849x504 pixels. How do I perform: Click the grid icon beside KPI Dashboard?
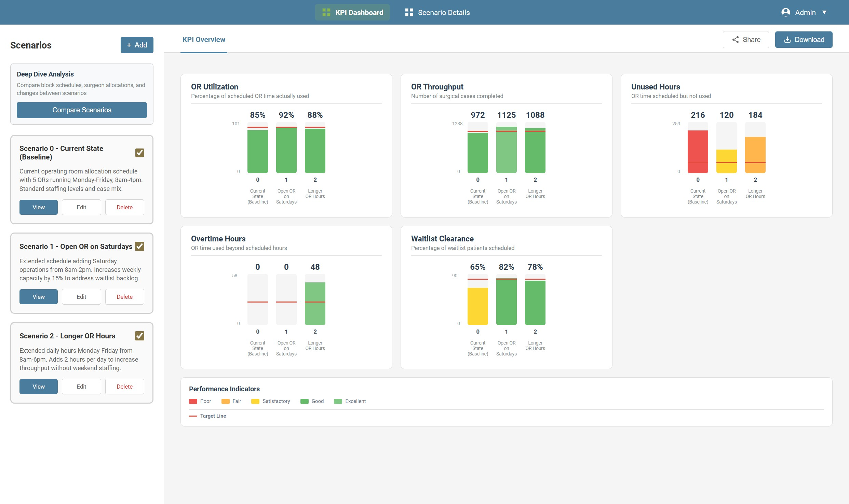click(326, 12)
